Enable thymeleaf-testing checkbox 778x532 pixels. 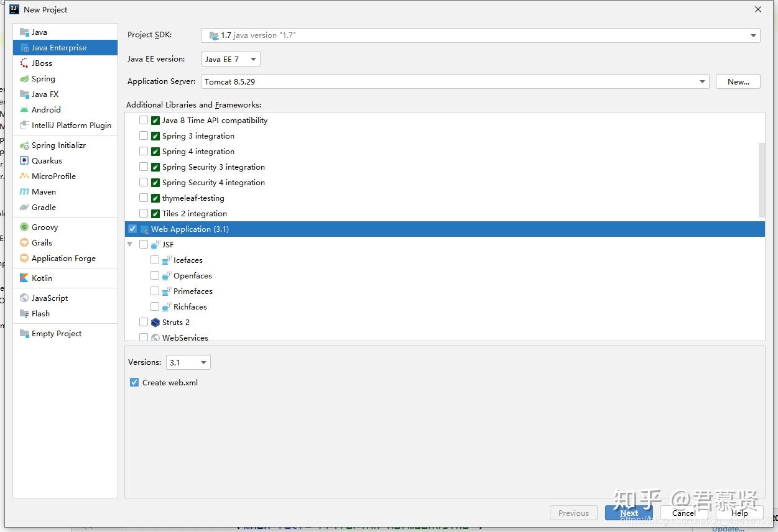click(144, 198)
